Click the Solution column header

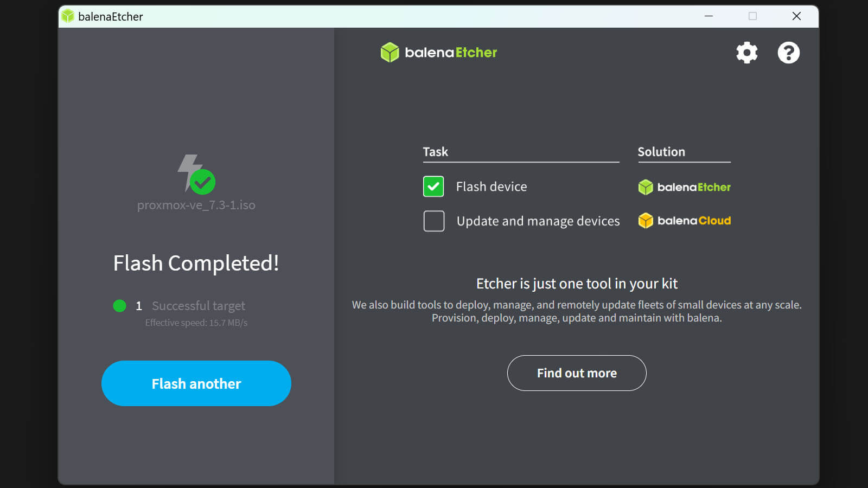point(661,152)
